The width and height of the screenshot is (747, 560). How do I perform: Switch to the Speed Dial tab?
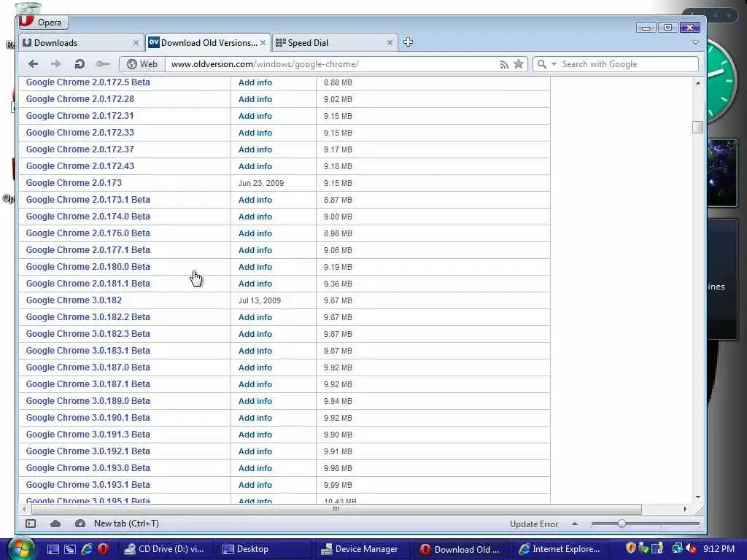[335, 43]
